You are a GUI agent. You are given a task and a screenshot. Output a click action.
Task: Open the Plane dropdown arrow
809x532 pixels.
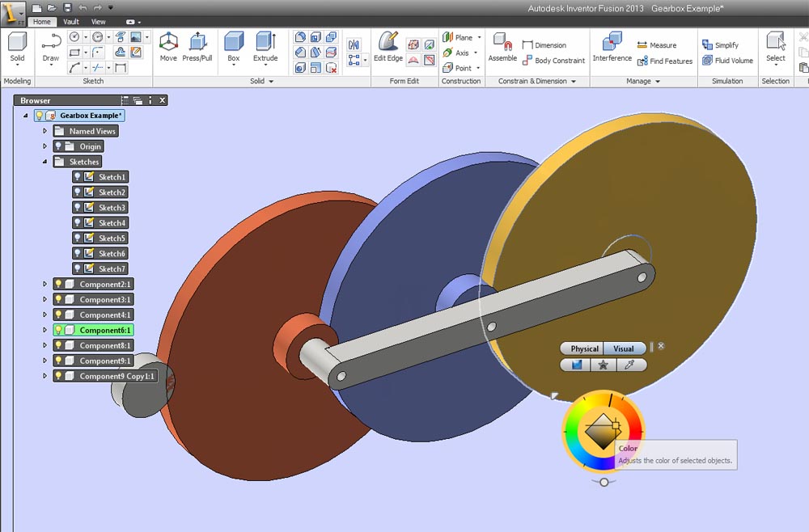(479, 37)
